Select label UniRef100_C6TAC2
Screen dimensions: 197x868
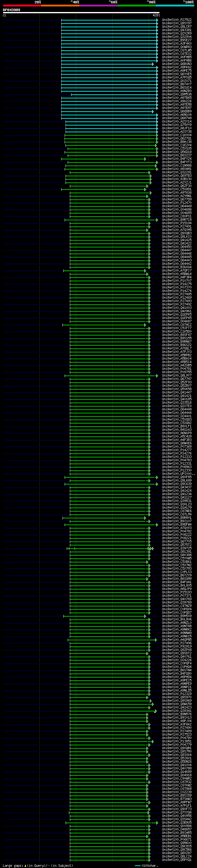[x=176, y=325]
